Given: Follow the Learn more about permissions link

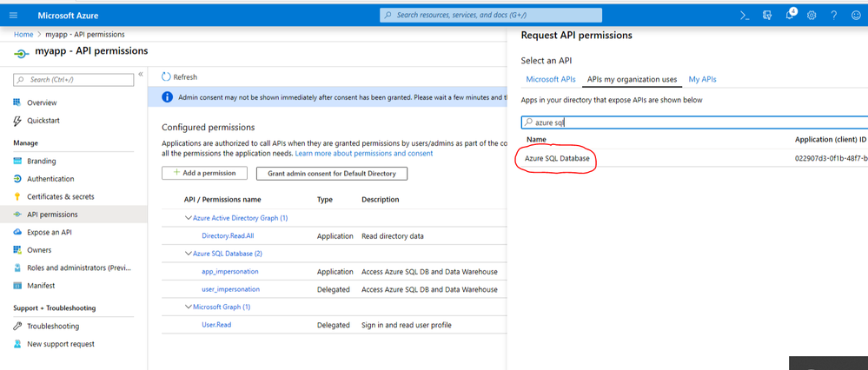Looking at the screenshot, I should coord(364,153).
